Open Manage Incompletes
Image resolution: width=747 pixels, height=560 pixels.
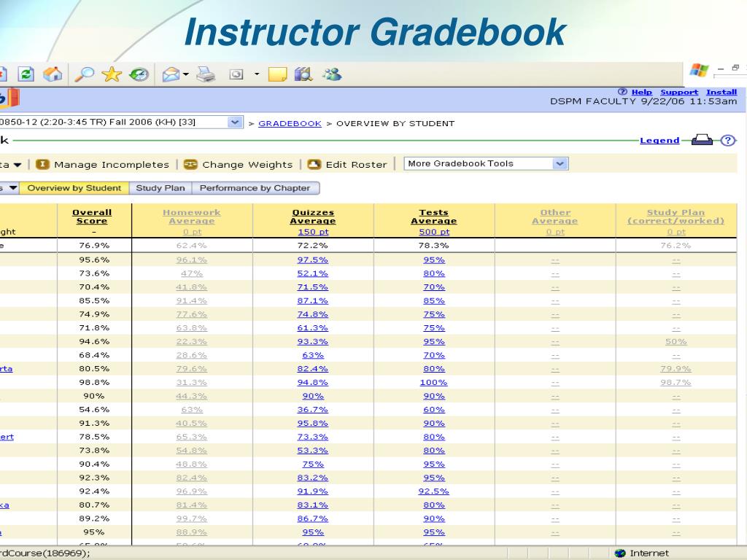(112, 164)
